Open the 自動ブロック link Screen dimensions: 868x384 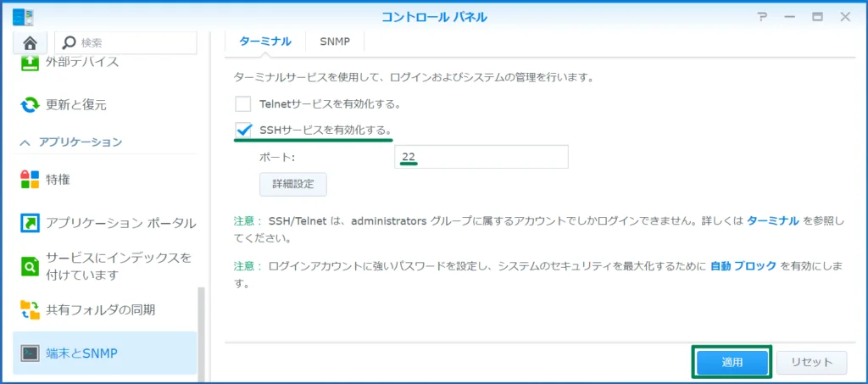(x=743, y=265)
